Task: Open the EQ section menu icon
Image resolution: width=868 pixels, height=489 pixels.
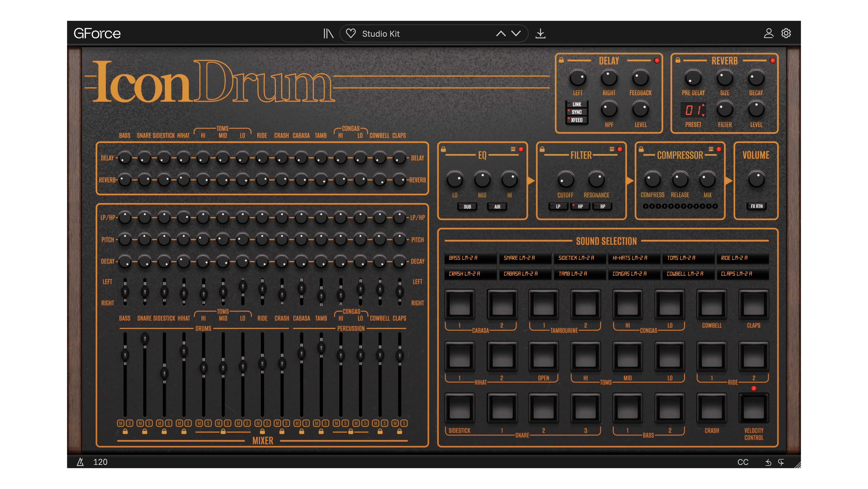Action: coord(513,149)
